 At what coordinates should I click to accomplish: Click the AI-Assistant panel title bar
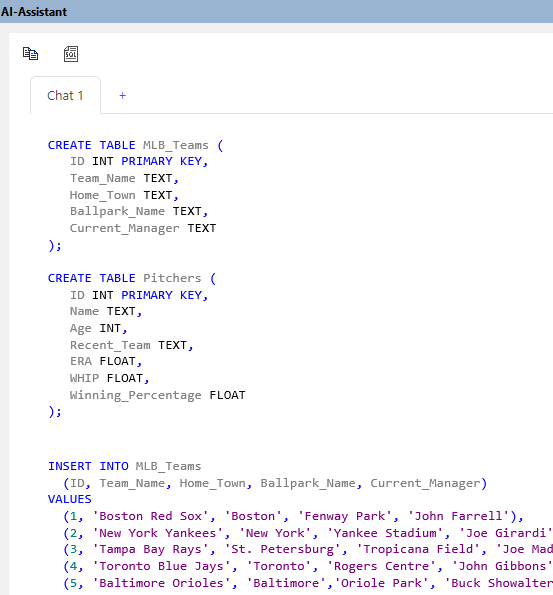point(276,11)
